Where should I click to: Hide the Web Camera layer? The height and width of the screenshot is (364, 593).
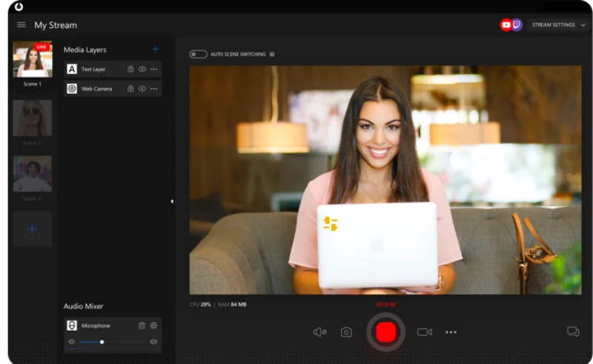tap(142, 88)
